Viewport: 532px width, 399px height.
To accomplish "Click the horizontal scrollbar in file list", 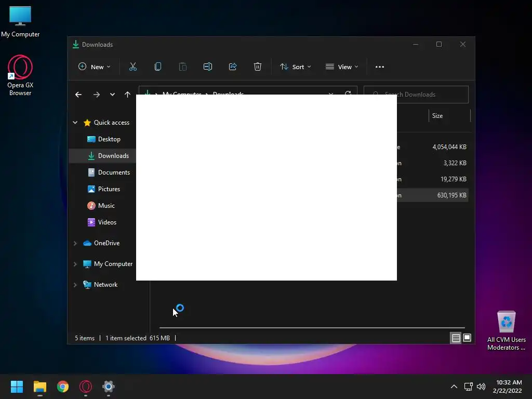I will click(312, 328).
